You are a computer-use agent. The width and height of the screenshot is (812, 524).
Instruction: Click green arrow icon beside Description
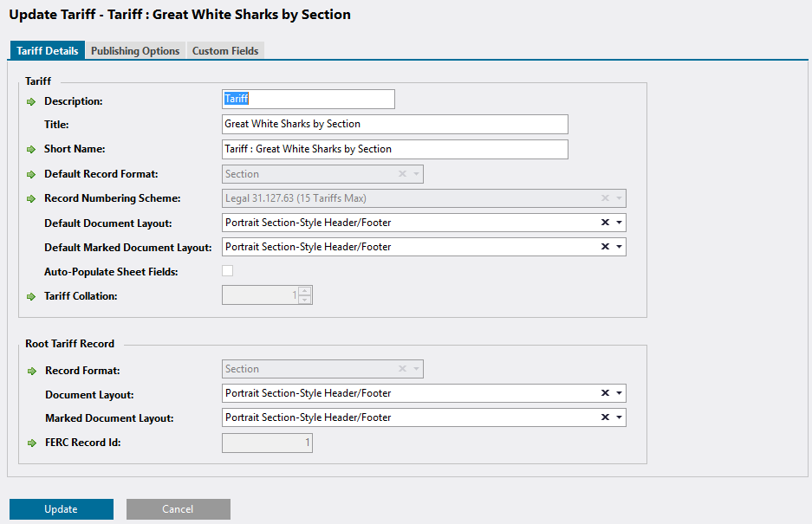pos(32,101)
